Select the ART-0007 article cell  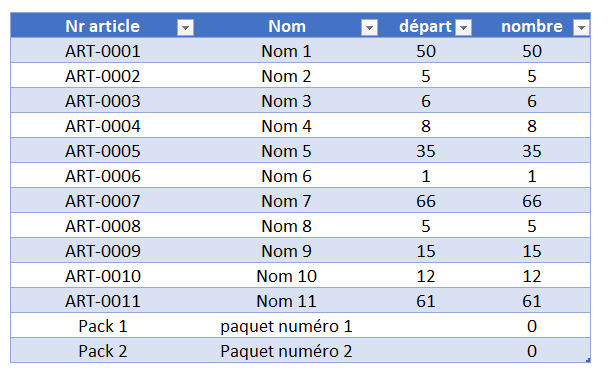click(x=103, y=201)
